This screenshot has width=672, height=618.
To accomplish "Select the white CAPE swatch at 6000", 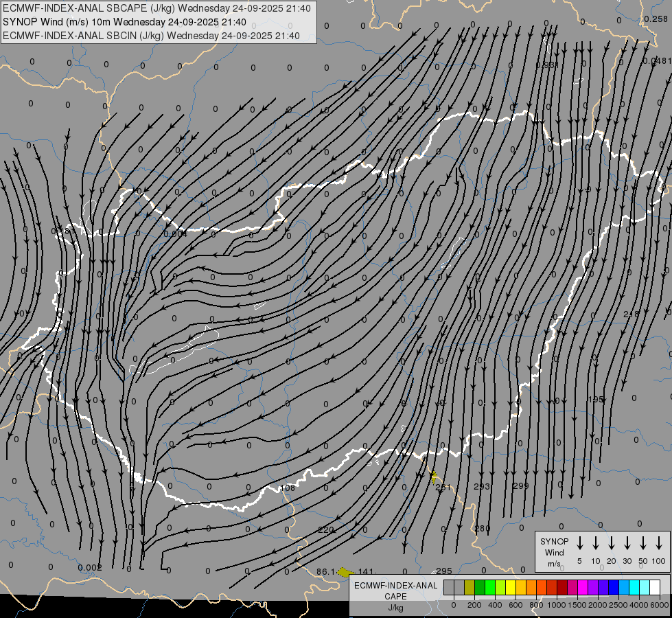I will (x=654, y=587).
